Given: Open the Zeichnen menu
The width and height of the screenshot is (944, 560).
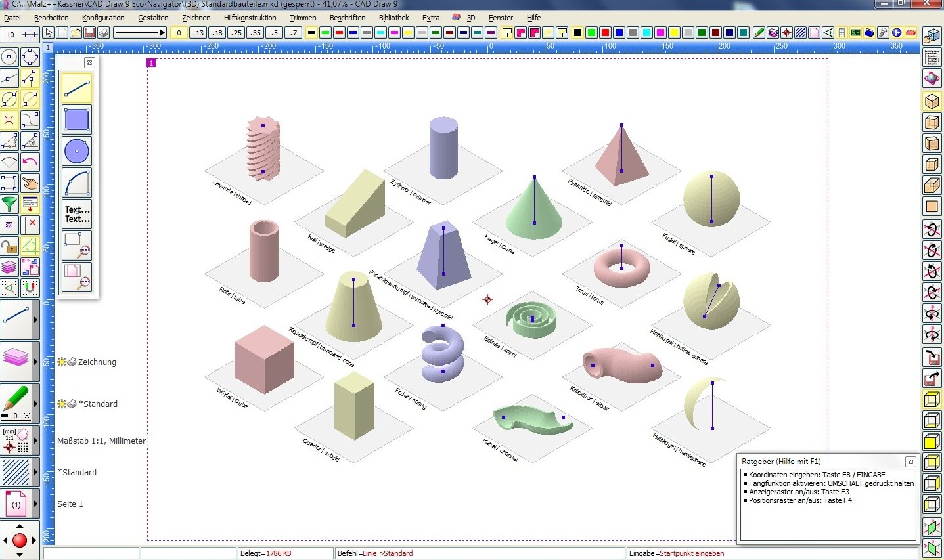Looking at the screenshot, I should 196,18.
